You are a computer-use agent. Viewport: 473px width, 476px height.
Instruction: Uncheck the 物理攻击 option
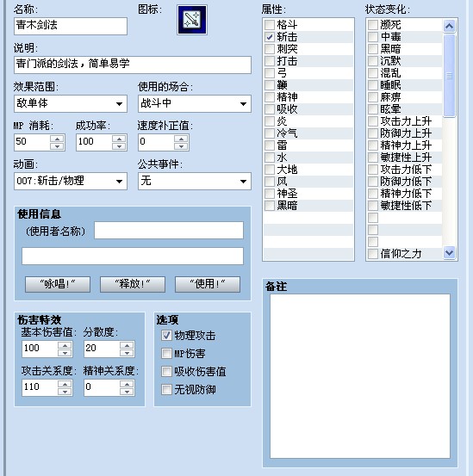(166, 336)
